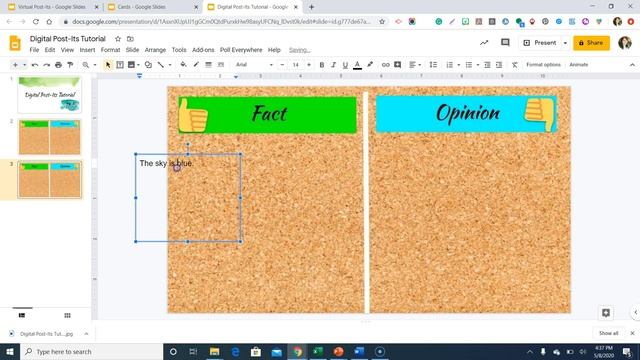This screenshot has height=360, width=640.
Task: Open the File menu
Action: pyautogui.click(x=34, y=50)
